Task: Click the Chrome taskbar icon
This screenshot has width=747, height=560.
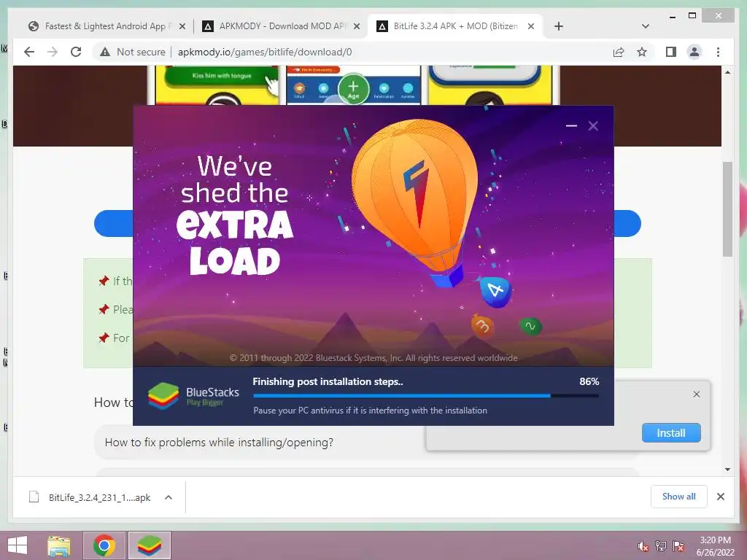Action: pyautogui.click(x=104, y=545)
